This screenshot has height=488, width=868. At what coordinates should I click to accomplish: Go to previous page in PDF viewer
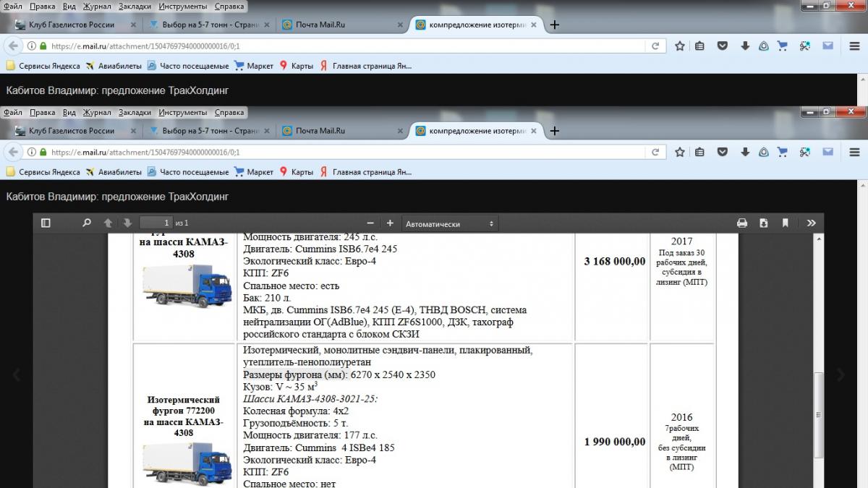point(108,223)
